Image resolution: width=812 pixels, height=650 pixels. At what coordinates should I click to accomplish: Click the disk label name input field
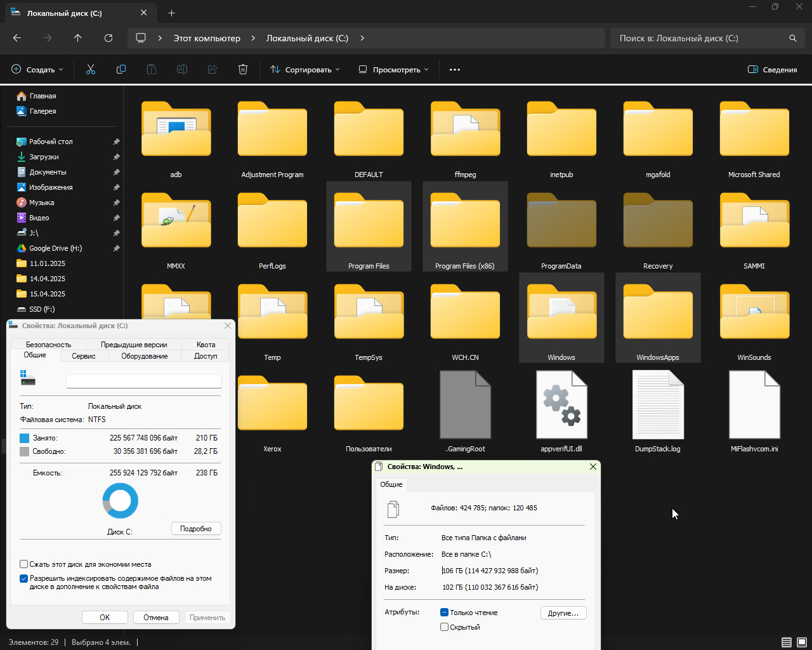[144, 381]
